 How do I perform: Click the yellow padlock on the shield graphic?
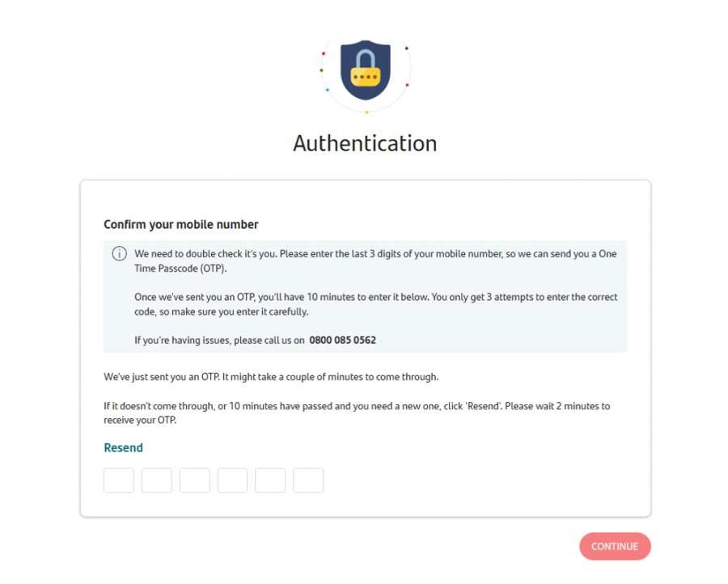point(366,76)
